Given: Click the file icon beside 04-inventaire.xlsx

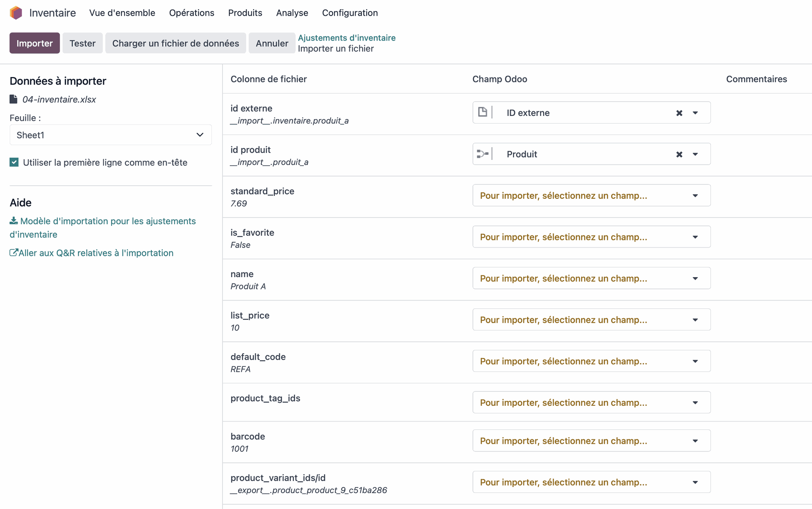Looking at the screenshot, I should tap(13, 99).
